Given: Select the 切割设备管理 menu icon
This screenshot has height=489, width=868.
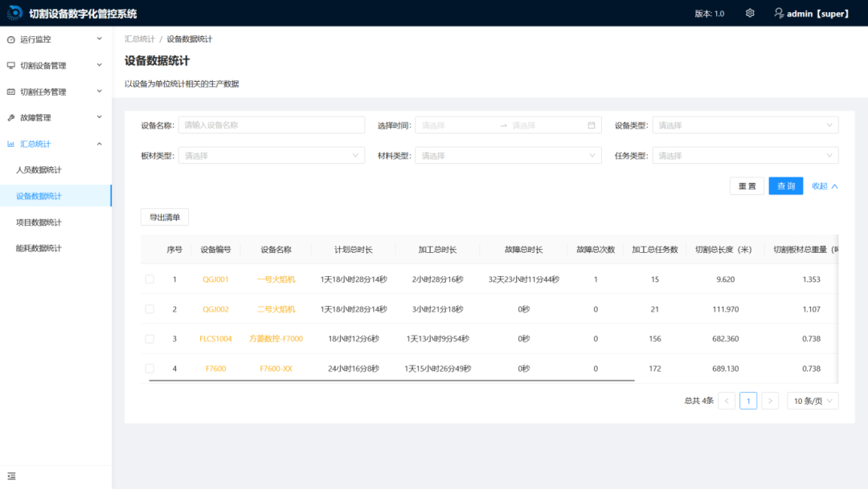Looking at the screenshot, I should pos(10,65).
